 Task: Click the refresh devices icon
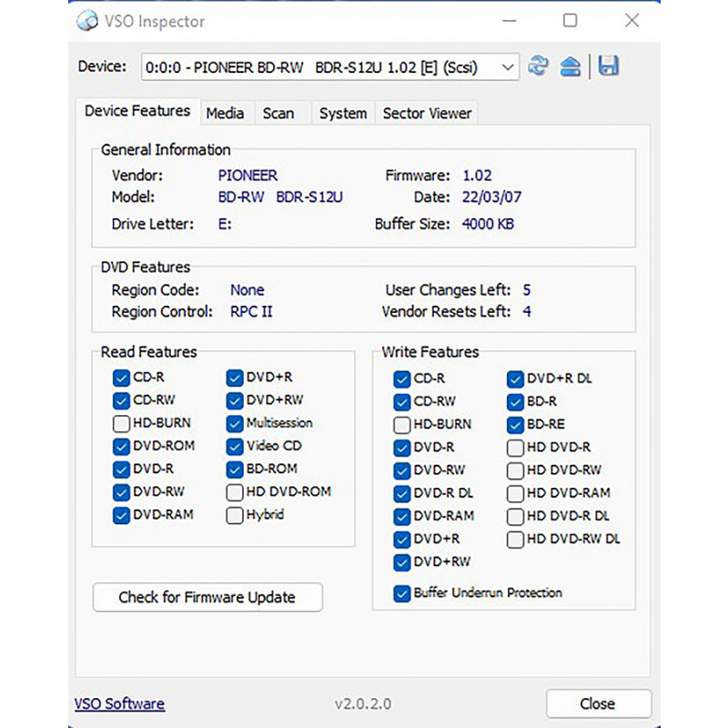[x=538, y=66]
